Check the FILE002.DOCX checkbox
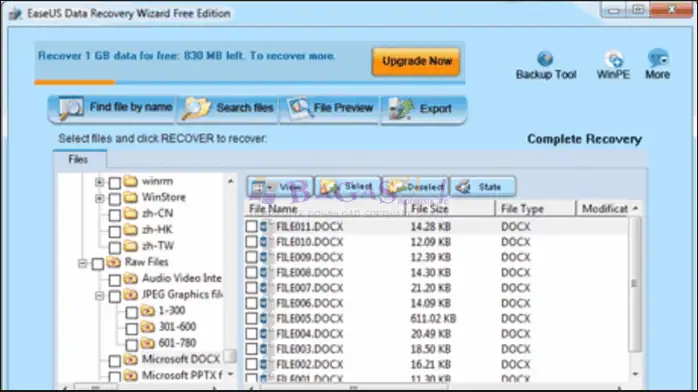 coord(252,364)
